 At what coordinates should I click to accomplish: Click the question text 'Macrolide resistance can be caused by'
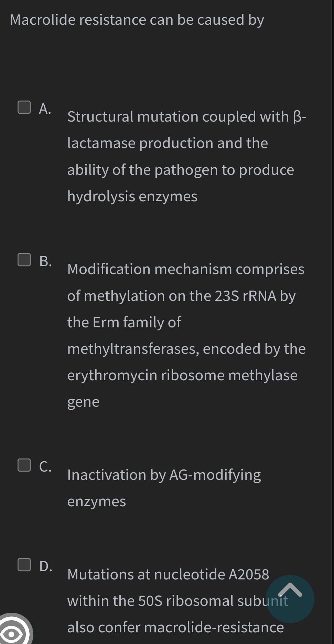137,20
